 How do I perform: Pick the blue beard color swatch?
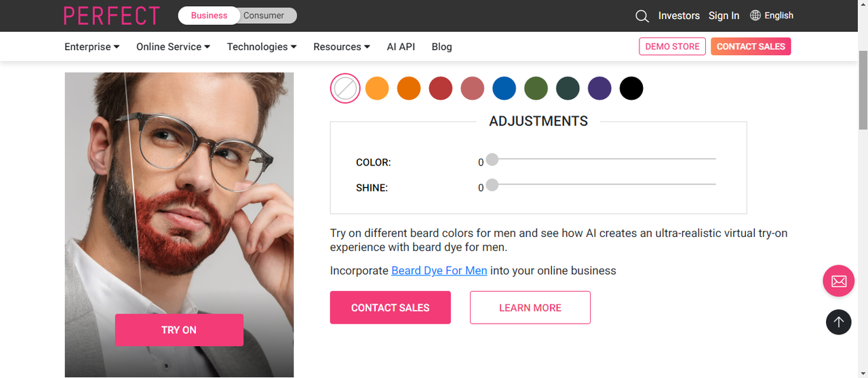click(x=504, y=88)
